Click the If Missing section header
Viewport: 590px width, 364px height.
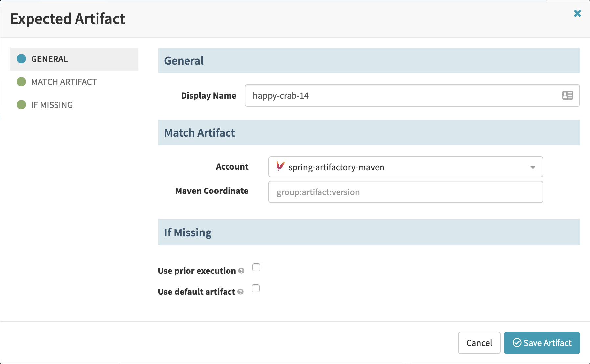[369, 232]
